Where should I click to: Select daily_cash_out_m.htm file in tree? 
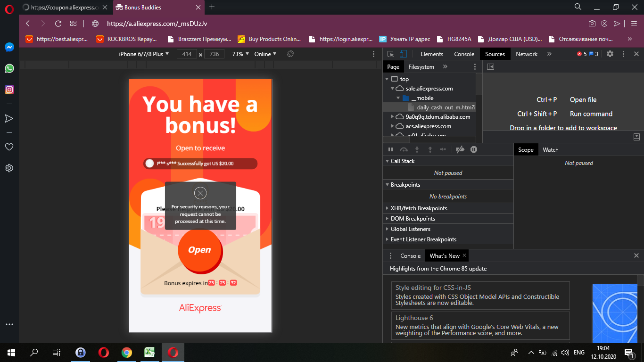pyautogui.click(x=442, y=107)
